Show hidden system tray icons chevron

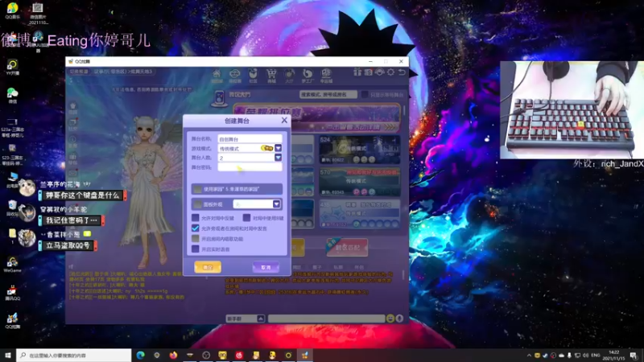[x=529, y=356]
